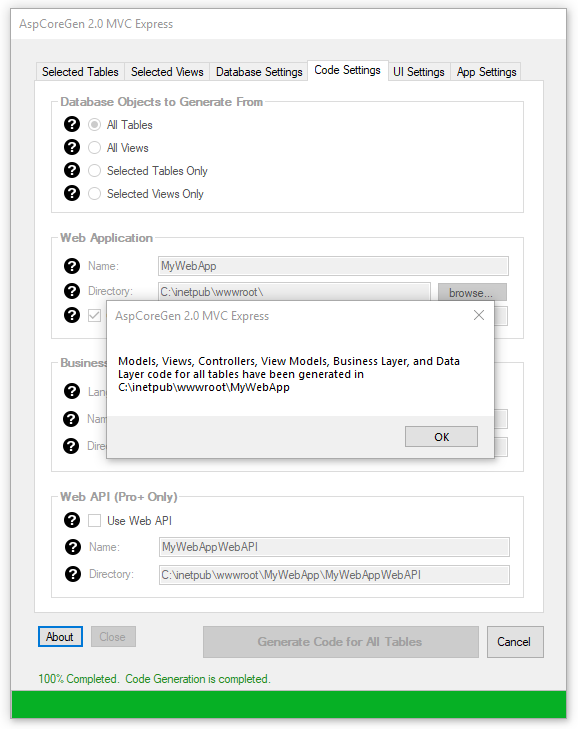The height and width of the screenshot is (729, 578).
Task: Click the help icon beside Use Web API
Action: click(72, 520)
